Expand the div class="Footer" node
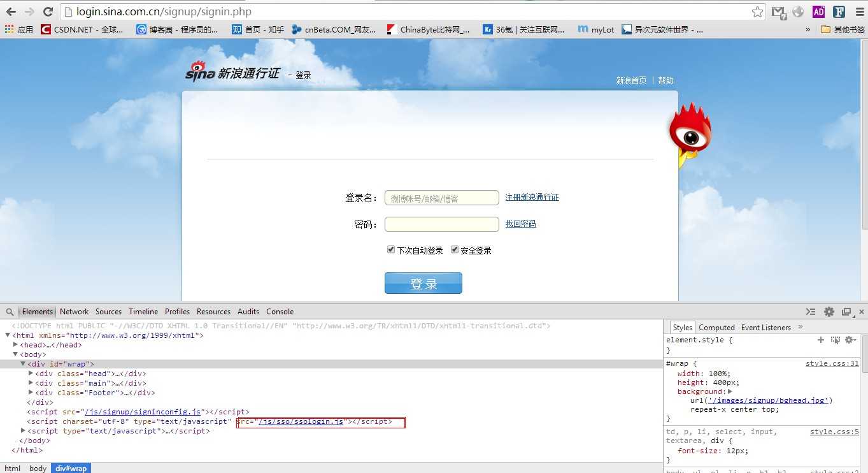868x473 pixels. click(31, 392)
